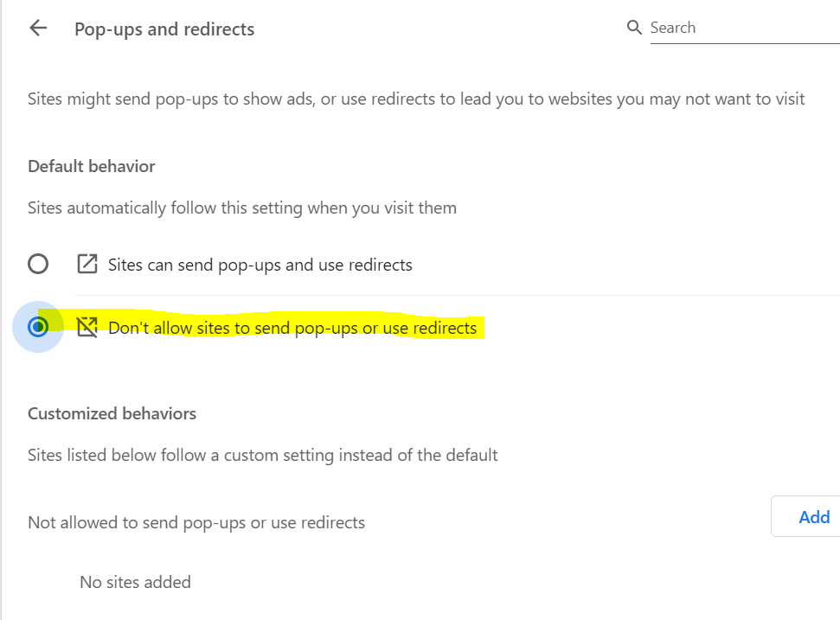Choose 'Sites can send pop-ups and use redirects' label
The width and height of the screenshot is (840, 620).
point(260,265)
